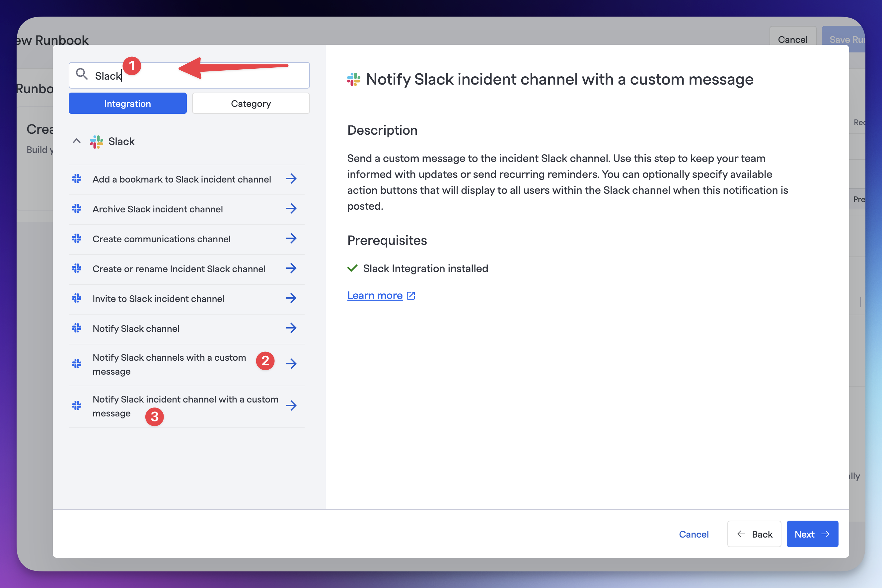
Task: Click icon beside Archive Slack incident channel
Action: 77,208
